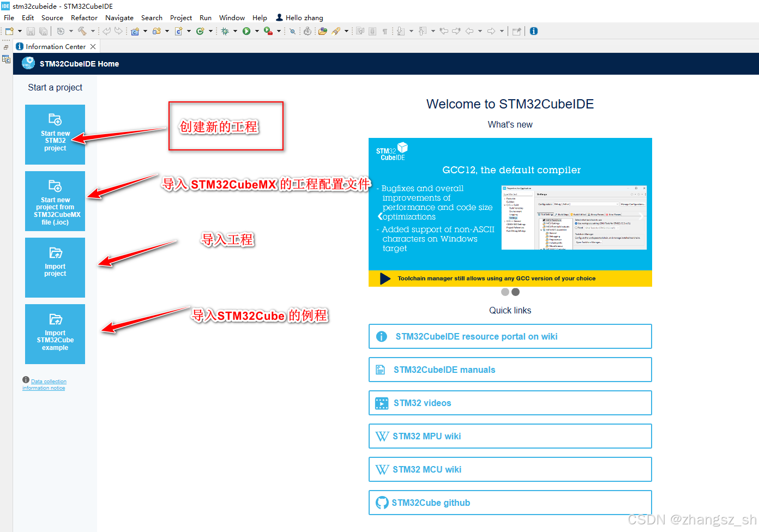Close the Information Center tab
Image resolution: width=759 pixels, height=532 pixels.
[93, 46]
